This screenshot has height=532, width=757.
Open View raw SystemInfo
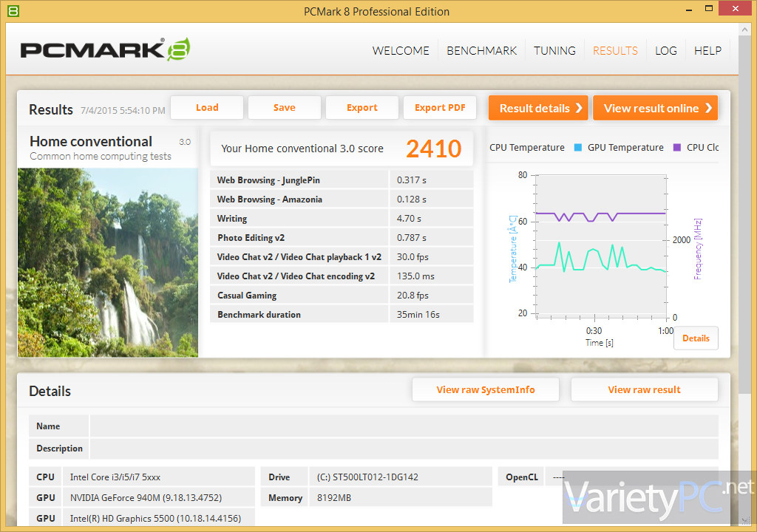(x=485, y=390)
